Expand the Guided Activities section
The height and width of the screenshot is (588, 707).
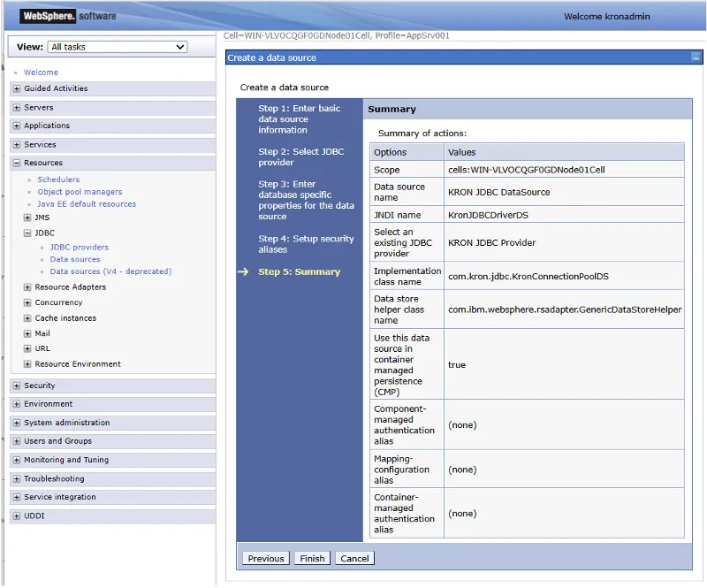tap(17, 88)
